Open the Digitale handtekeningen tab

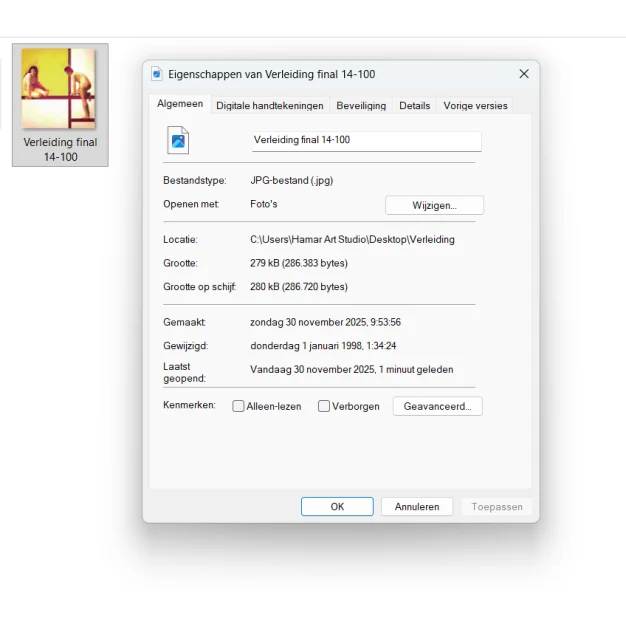coord(270,105)
